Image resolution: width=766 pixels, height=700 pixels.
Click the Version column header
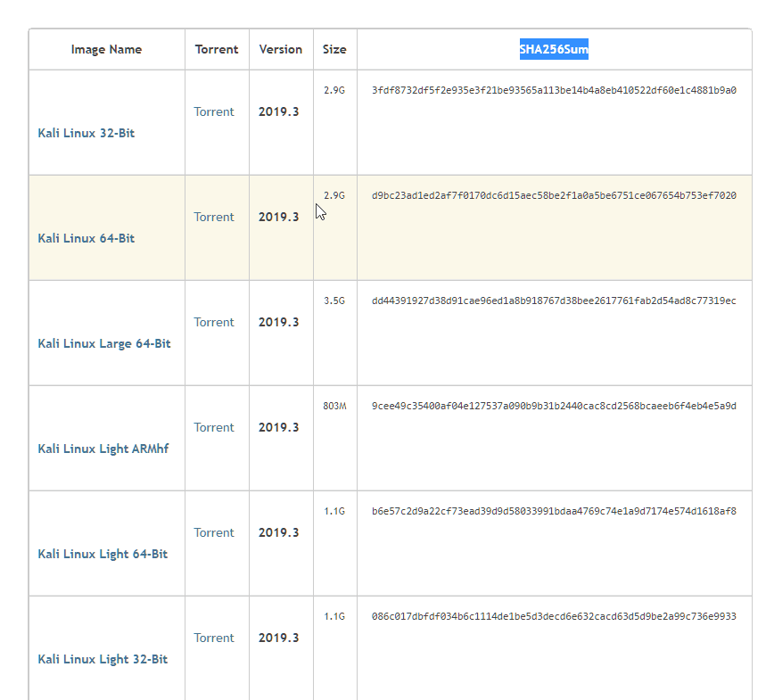(281, 49)
